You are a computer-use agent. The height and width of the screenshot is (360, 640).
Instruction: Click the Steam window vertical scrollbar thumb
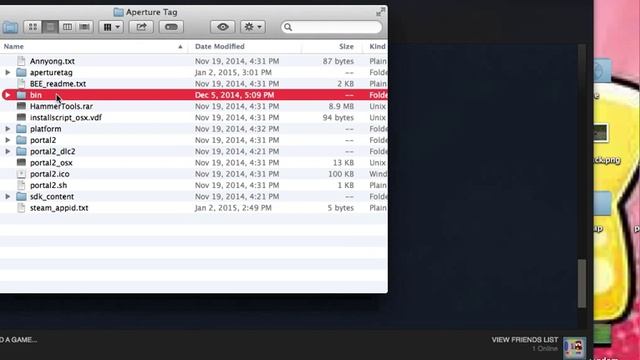(582, 284)
